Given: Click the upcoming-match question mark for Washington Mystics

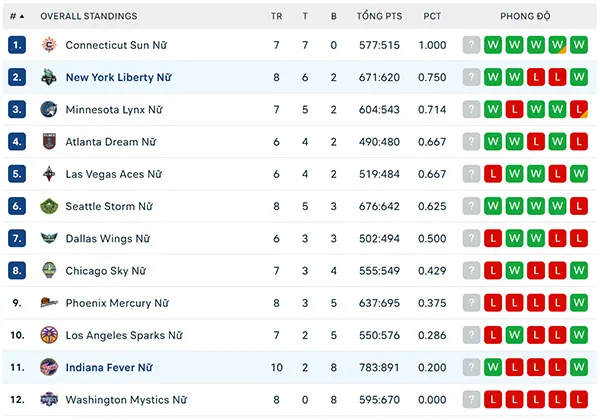Looking at the screenshot, I should point(471,400).
